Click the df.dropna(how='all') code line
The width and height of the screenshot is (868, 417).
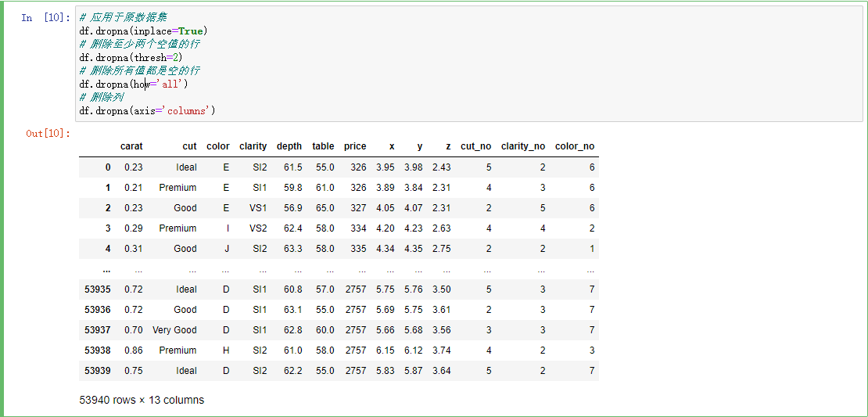point(134,84)
